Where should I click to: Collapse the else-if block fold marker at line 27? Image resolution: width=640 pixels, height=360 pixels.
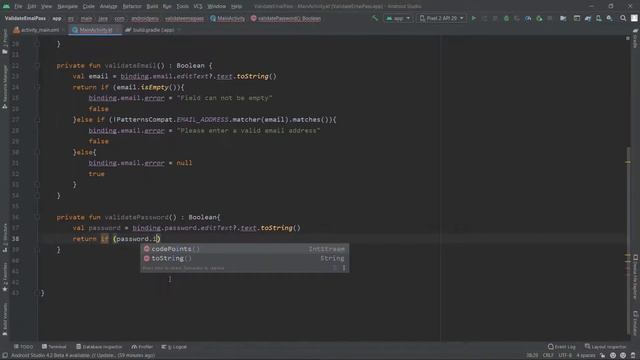coord(37,120)
